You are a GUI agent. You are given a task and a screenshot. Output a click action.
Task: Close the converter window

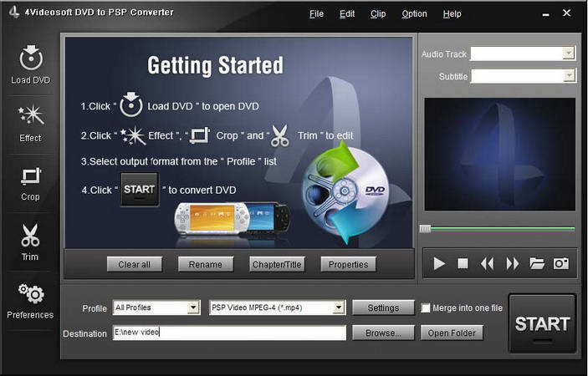[566, 13]
